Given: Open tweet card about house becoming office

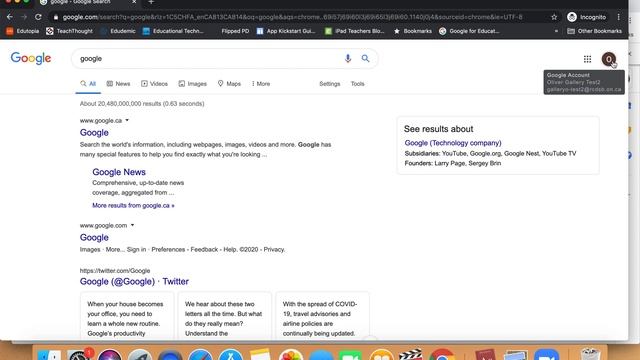Looking at the screenshot, I should 127,316.
